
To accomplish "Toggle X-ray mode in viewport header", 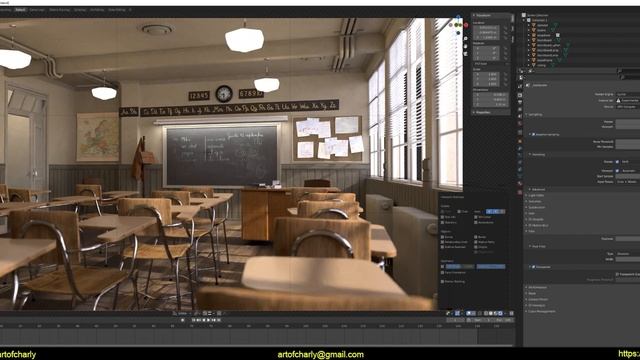I will pyautogui.click(x=480, y=313).
